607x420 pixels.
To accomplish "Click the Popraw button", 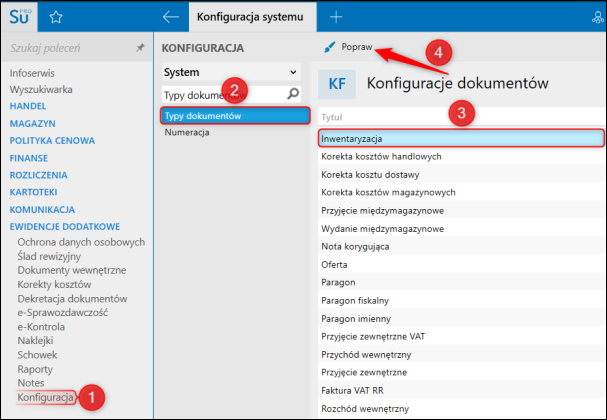I will point(348,47).
